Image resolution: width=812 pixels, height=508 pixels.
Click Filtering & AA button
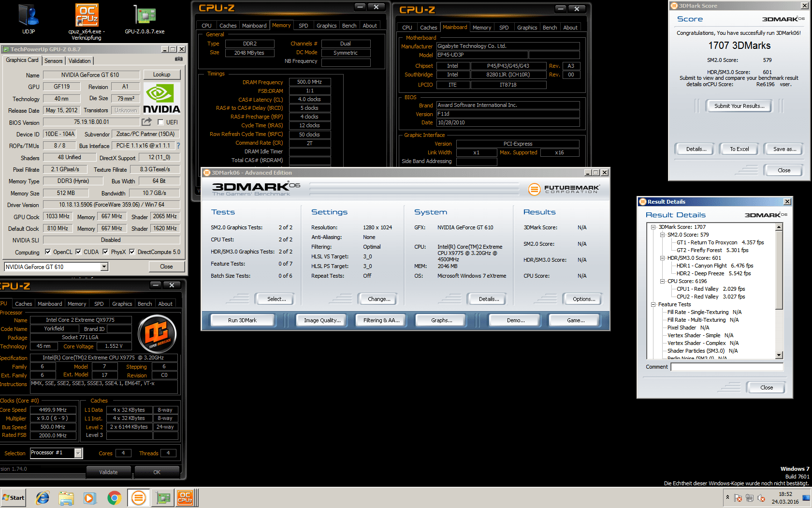[x=381, y=320]
